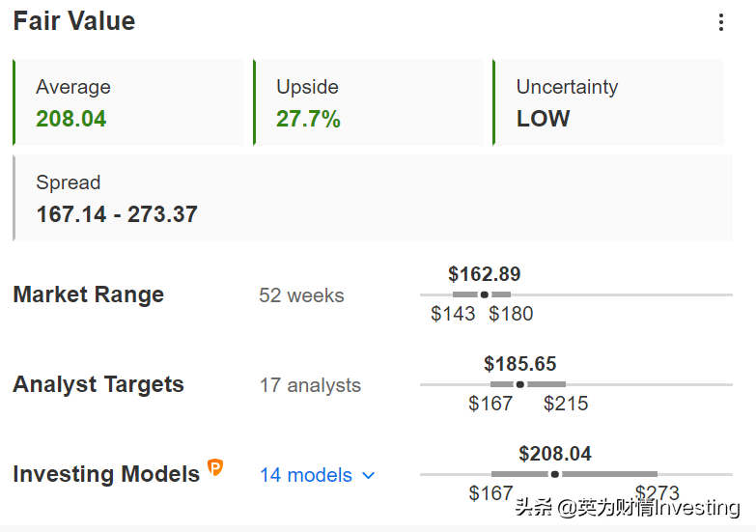
Task: Click the $208.04 models value label
Action: tap(555, 454)
